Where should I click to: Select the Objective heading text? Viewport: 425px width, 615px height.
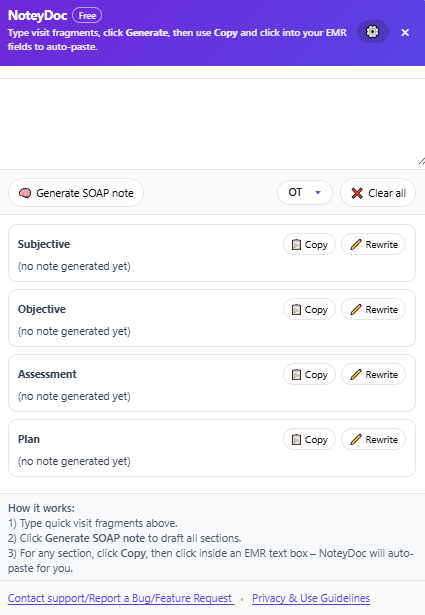click(42, 309)
